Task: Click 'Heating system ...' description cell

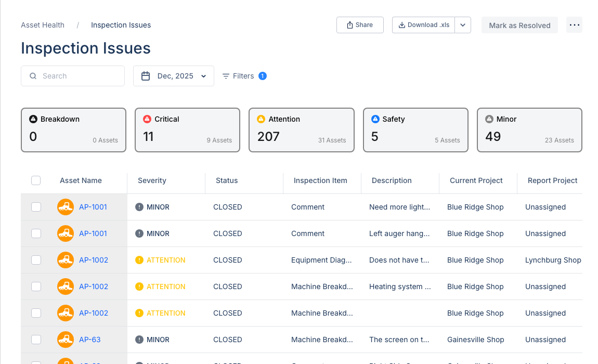Action: click(400, 287)
